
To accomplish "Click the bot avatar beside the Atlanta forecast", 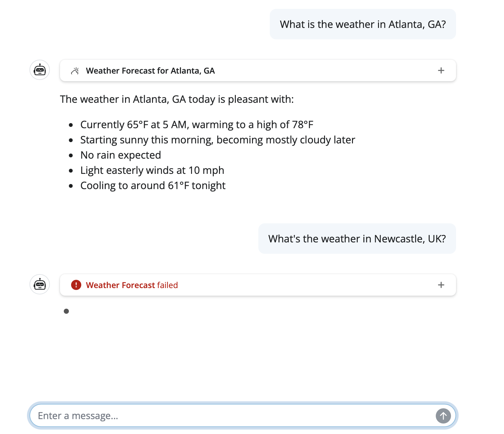I will (x=40, y=70).
